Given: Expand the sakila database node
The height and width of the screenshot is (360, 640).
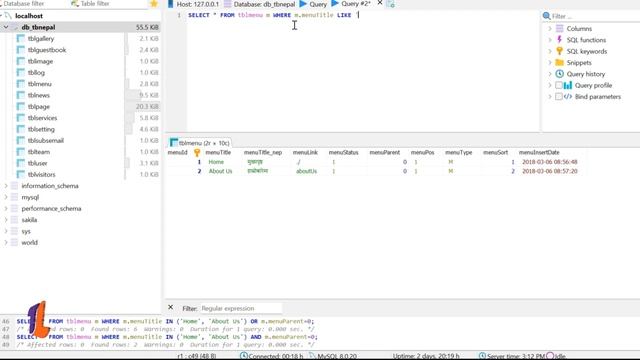Looking at the screenshot, I should point(6,220).
